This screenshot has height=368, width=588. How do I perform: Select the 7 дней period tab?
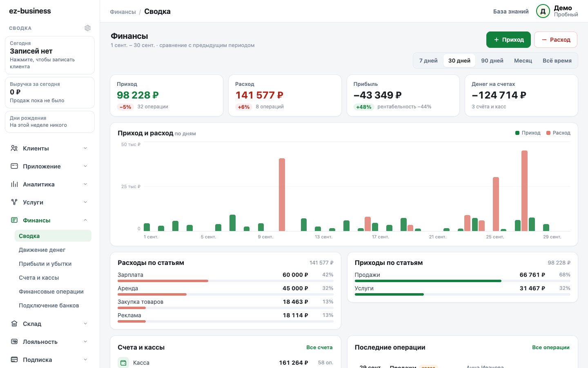click(428, 61)
